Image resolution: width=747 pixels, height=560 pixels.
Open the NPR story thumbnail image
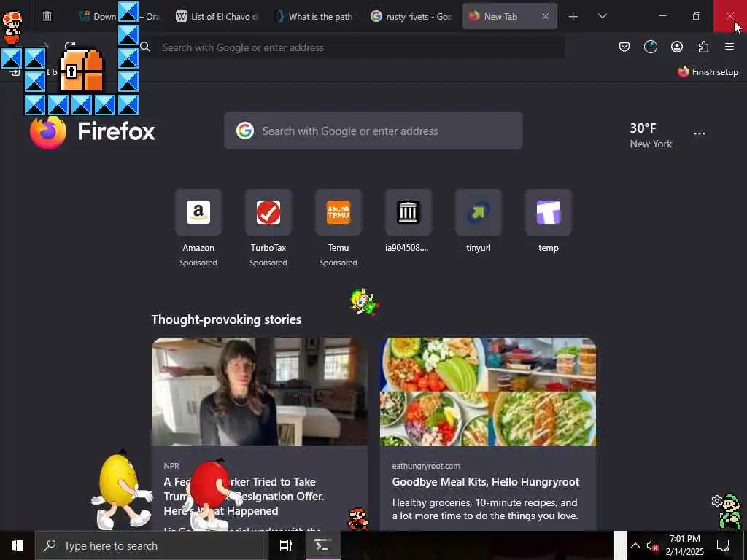coord(260,392)
